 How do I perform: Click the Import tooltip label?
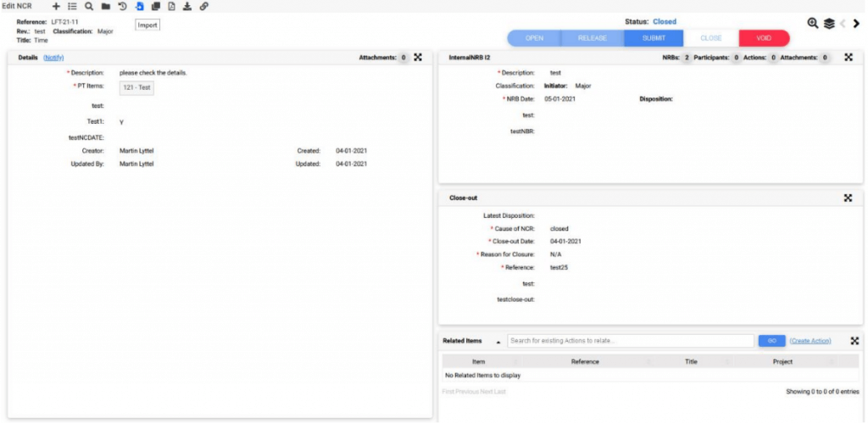[147, 25]
